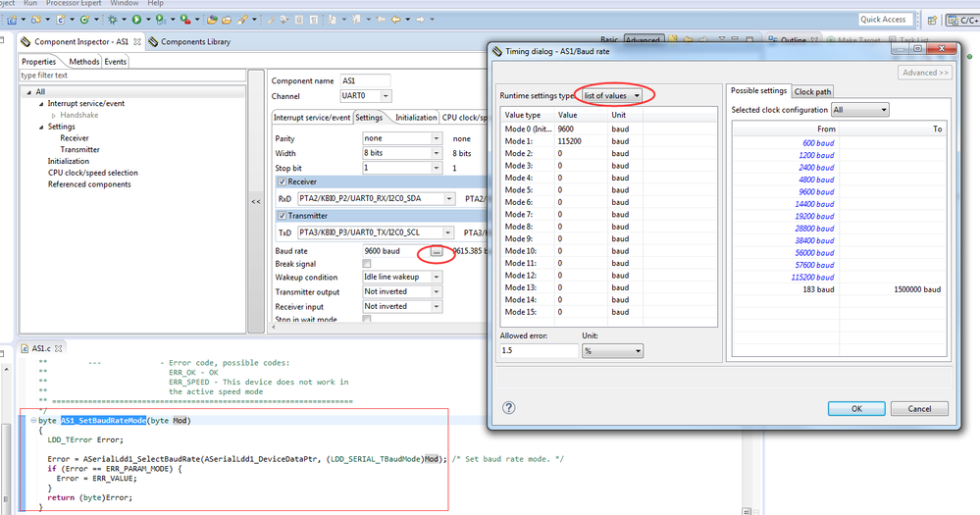
Task: Collapse the AS1_SetBaudRateMode function fold marker
Action: (x=33, y=421)
